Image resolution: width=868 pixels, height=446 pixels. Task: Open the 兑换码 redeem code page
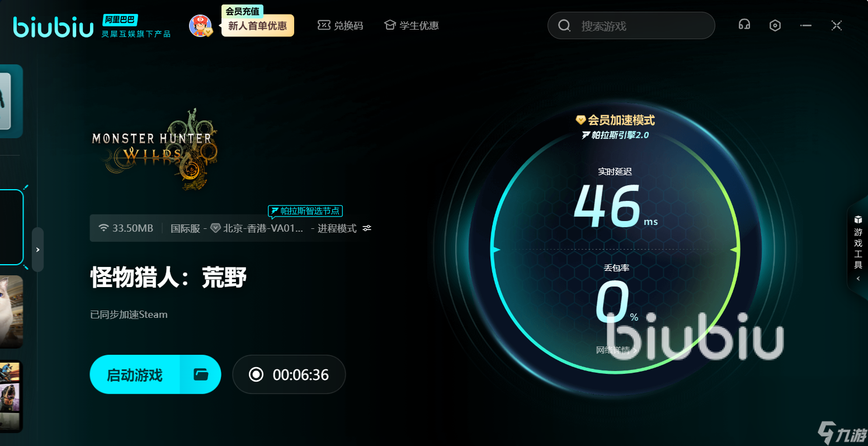pos(340,26)
